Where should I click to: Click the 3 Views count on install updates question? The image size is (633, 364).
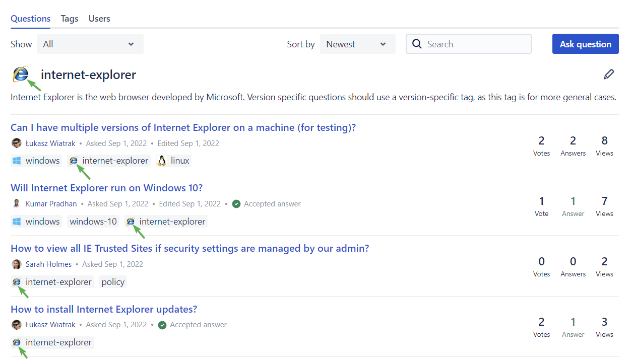(604, 327)
